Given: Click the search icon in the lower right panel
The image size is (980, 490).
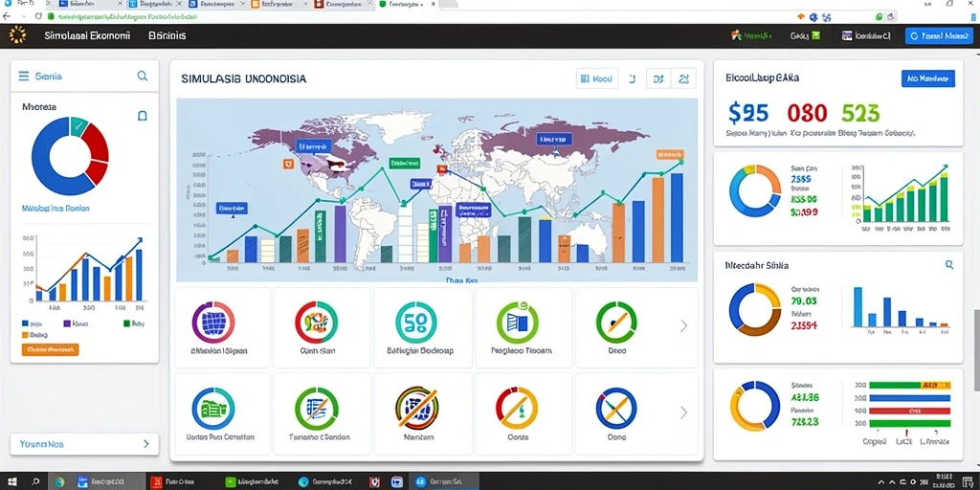Looking at the screenshot, I should [949, 265].
